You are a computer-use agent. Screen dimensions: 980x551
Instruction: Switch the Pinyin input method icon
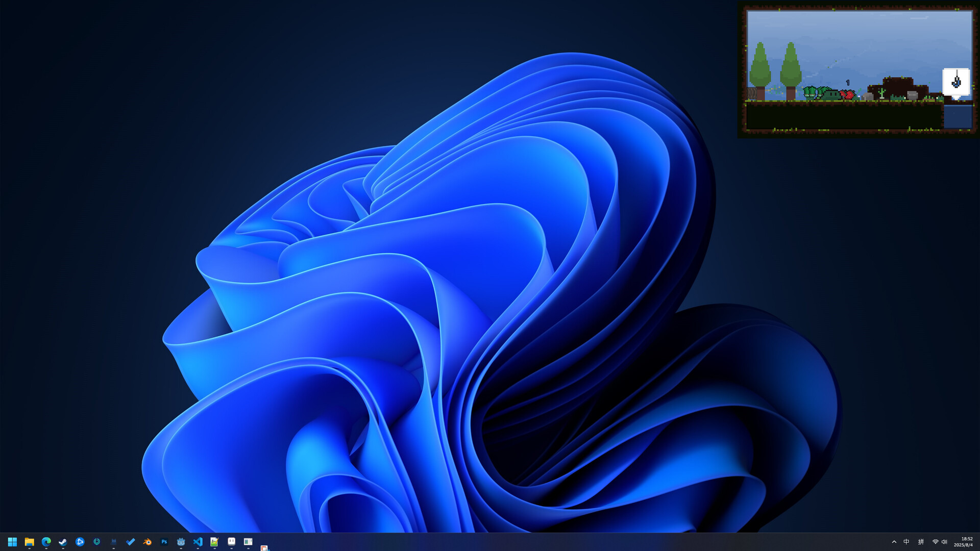coord(921,542)
